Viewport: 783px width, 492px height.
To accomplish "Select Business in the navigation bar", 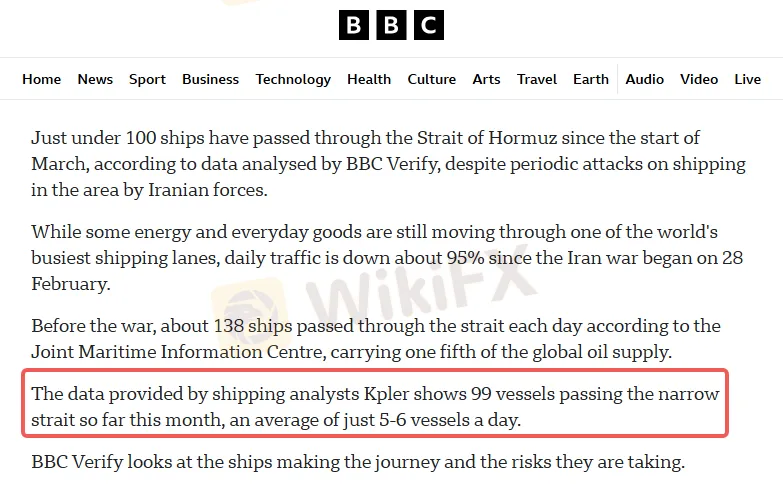I will point(210,79).
